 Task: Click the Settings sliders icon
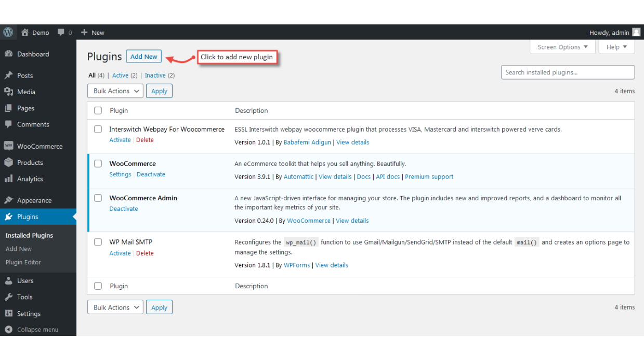click(8, 314)
